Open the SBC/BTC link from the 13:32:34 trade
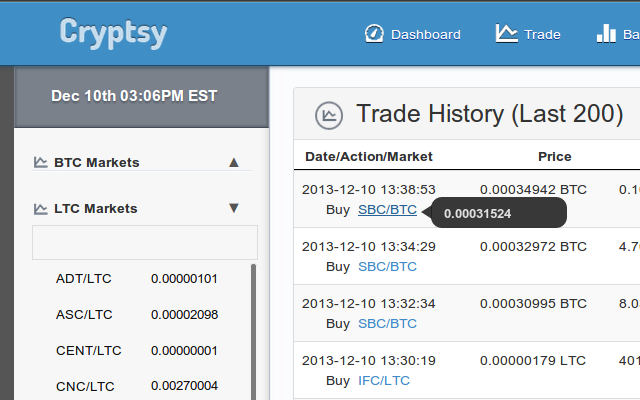This screenshot has height=400, width=640. tap(387, 324)
